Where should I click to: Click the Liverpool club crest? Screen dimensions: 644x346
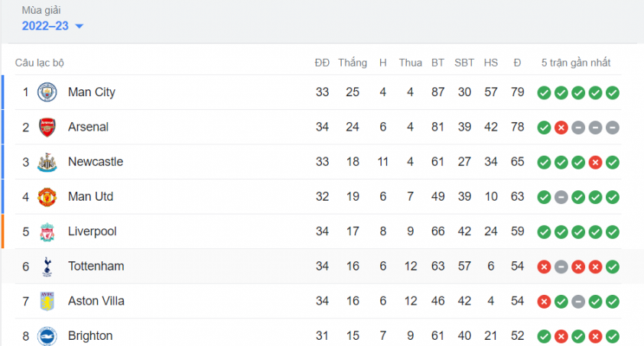click(47, 231)
